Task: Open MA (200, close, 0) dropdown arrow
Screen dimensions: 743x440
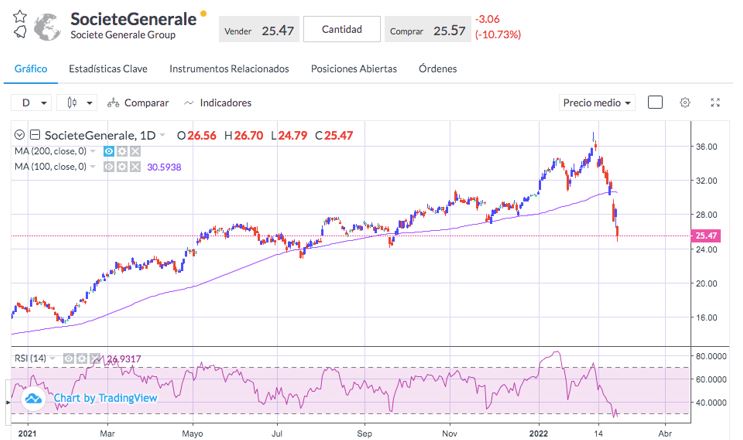Action: point(93,152)
